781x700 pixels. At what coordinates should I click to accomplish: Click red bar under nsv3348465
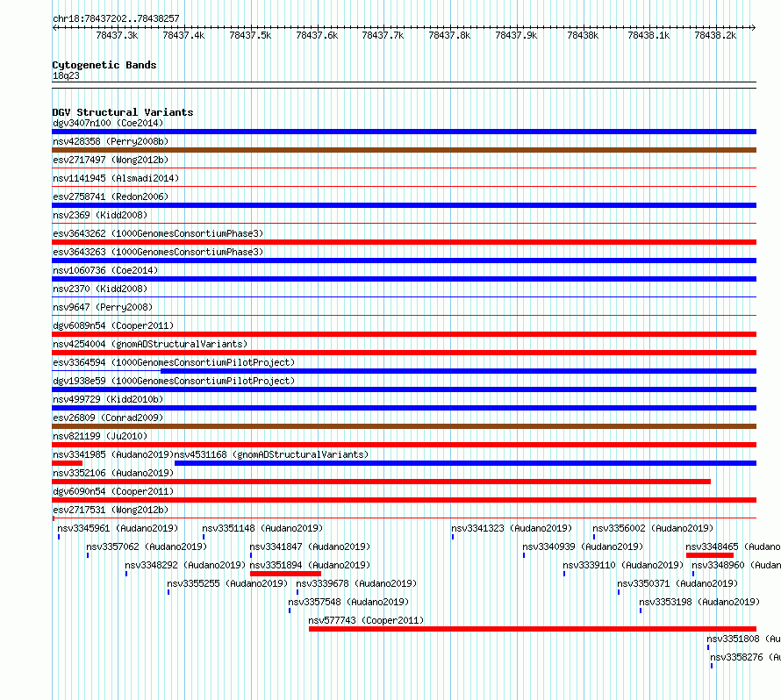click(710, 555)
